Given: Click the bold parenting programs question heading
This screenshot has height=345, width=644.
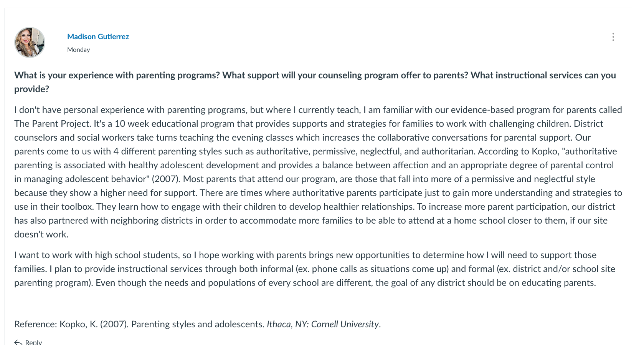Looking at the screenshot, I should coord(315,82).
